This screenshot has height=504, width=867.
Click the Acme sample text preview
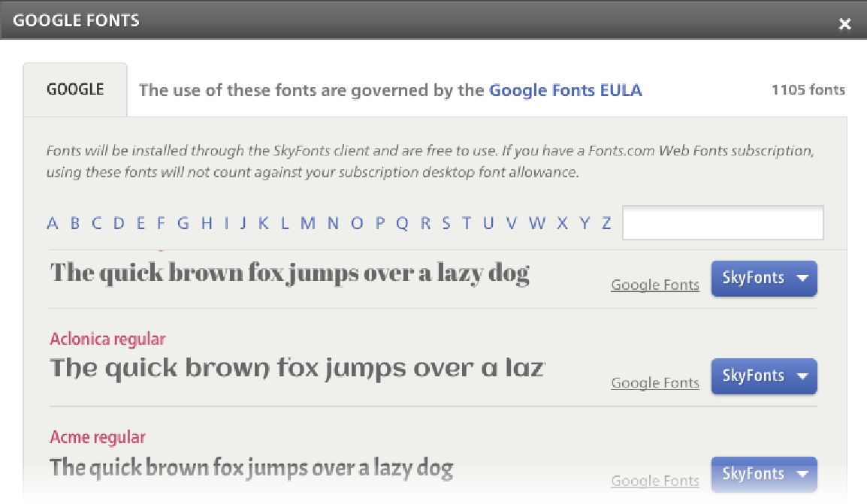(x=252, y=468)
